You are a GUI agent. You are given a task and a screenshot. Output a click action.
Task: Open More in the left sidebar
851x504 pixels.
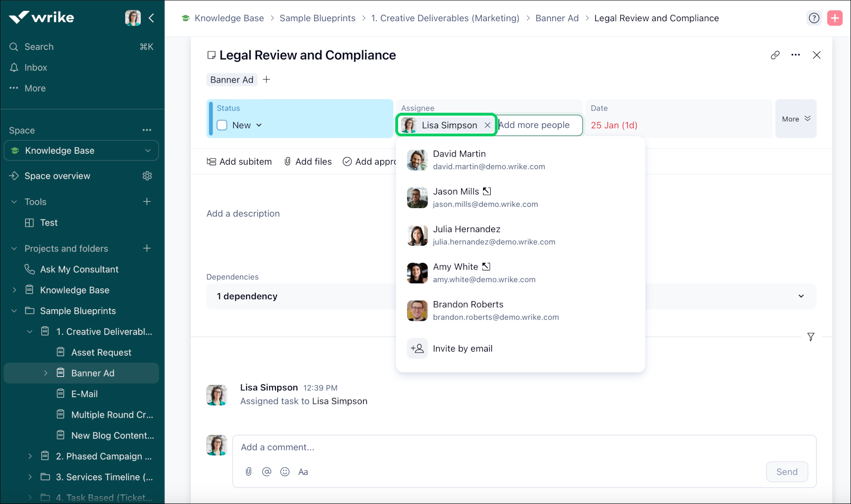point(34,88)
